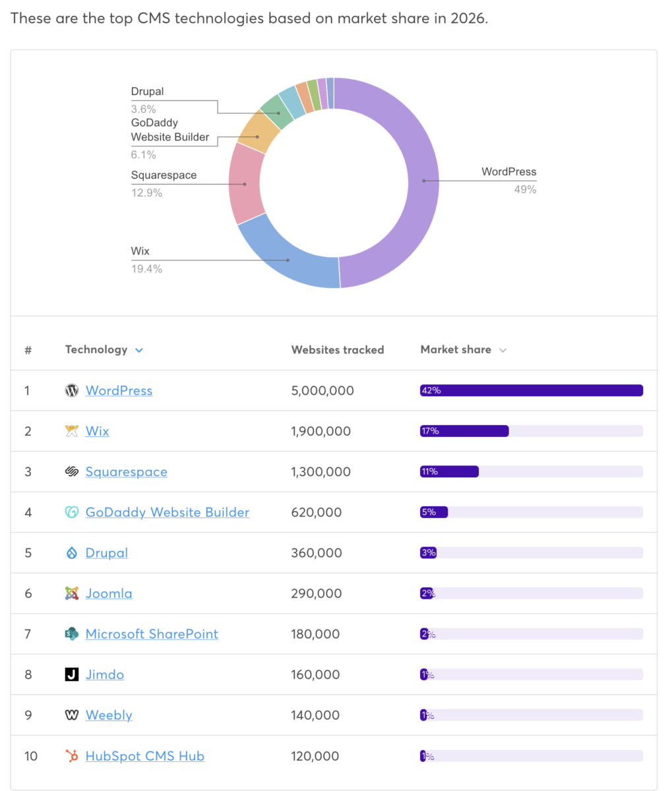Open the Wix technology link
Image resolution: width=672 pixels, height=791 pixels.
pos(98,431)
